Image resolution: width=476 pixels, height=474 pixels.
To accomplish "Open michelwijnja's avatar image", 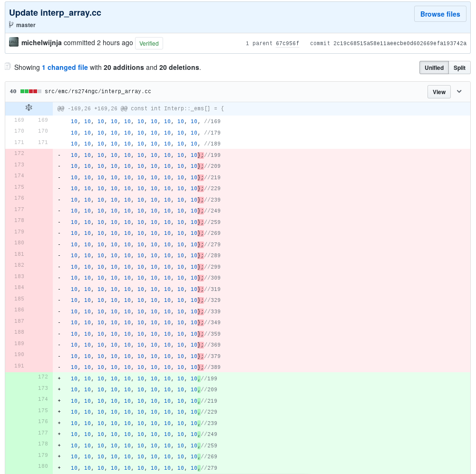I will (x=14, y=42).
